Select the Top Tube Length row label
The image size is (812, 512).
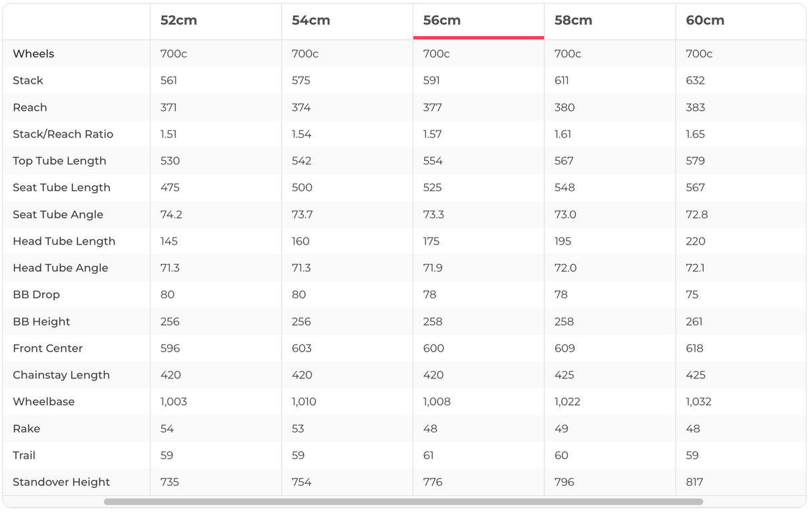tap(60, 160)
